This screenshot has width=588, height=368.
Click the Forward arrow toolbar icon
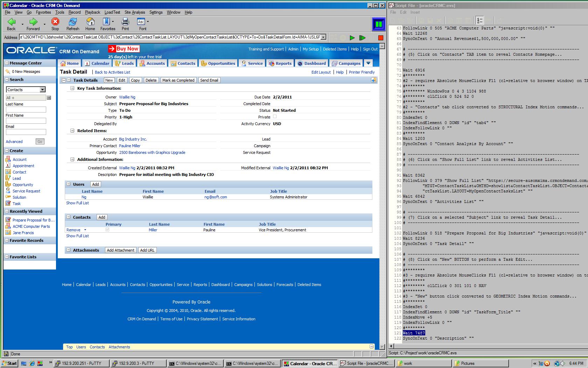(x=33, y=22)
